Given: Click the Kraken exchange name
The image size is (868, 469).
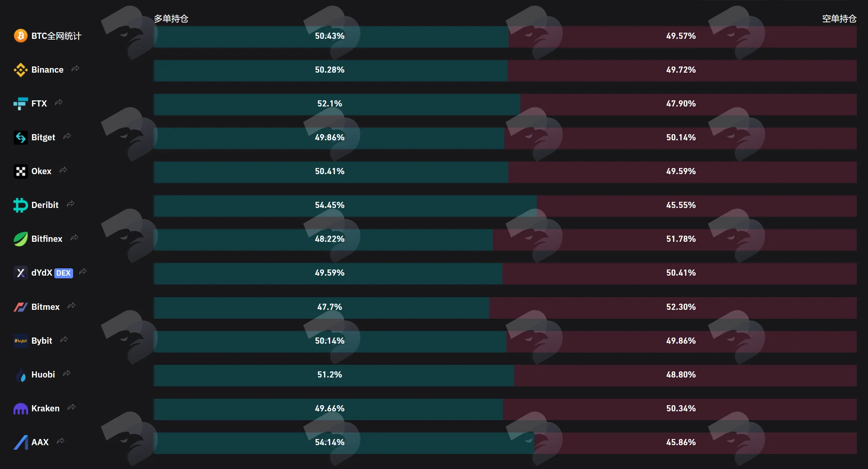Looking at the screenshot, I should pyautogui.click(x=45, y=408).
